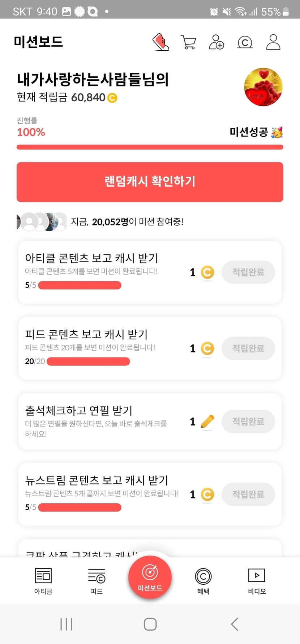This screenshot has width=300, height=644.
Task: Tap the red sneaker icon in header
Action: point(161,42)
